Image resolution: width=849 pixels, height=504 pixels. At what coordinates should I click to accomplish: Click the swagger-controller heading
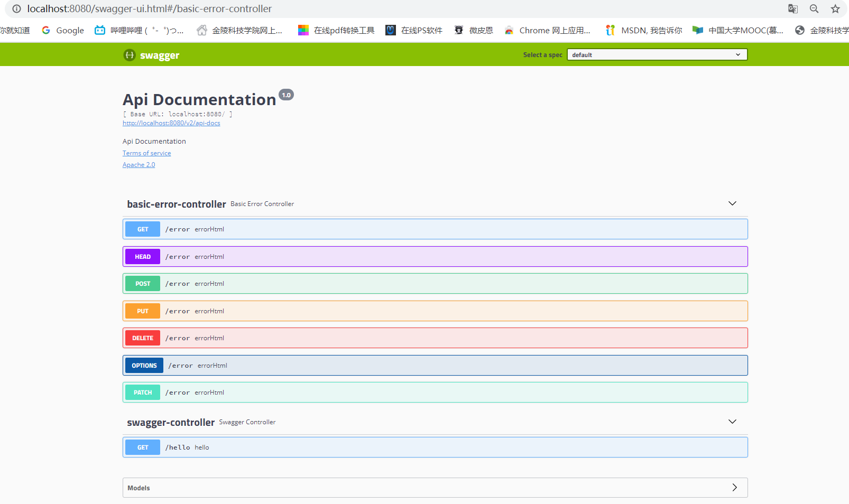pos(171,422)
